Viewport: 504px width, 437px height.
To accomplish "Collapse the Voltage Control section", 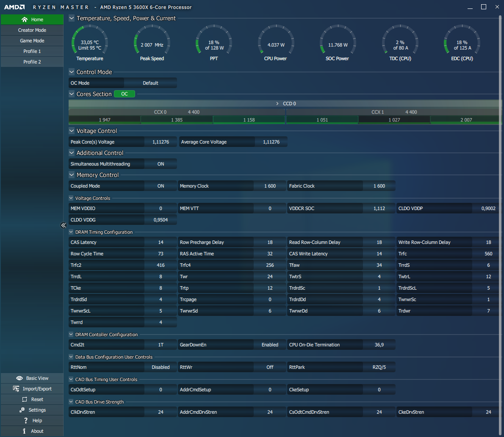I will click(72, 131).
